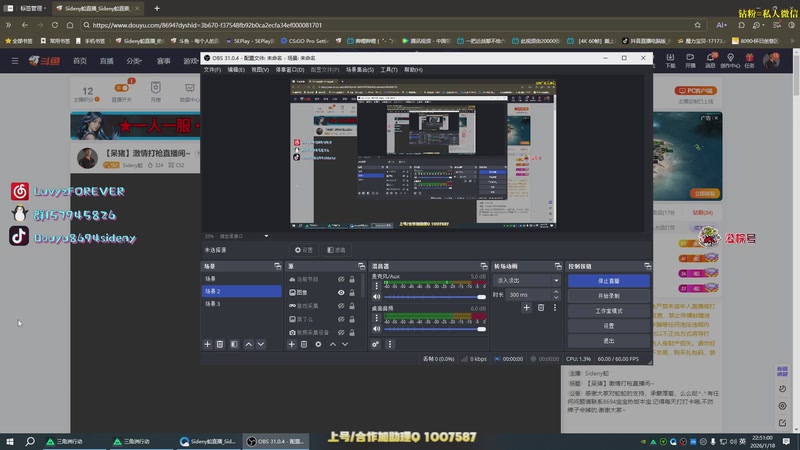800x450 pixels.
Task: Click the 退出 exit button in OBS
Action: point(609,341)
